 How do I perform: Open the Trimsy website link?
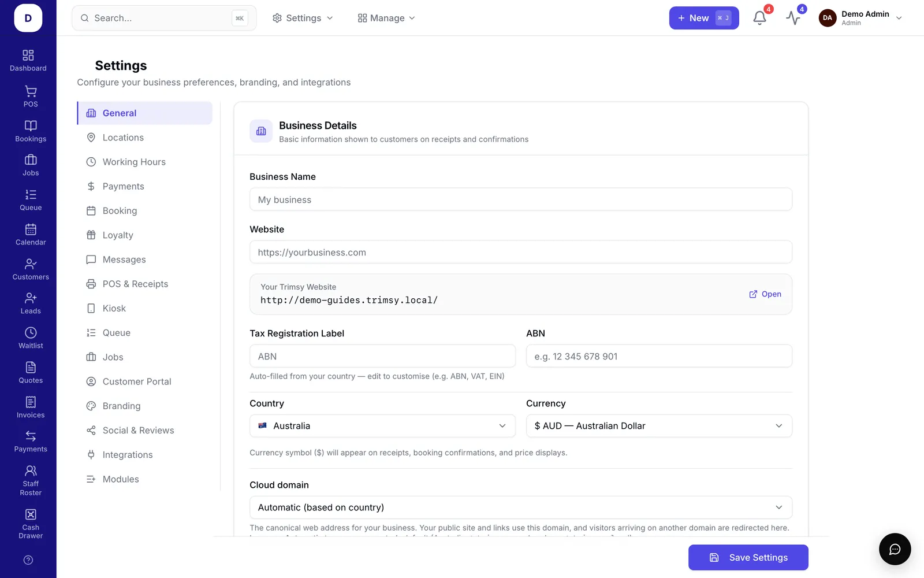coord(765,294)
